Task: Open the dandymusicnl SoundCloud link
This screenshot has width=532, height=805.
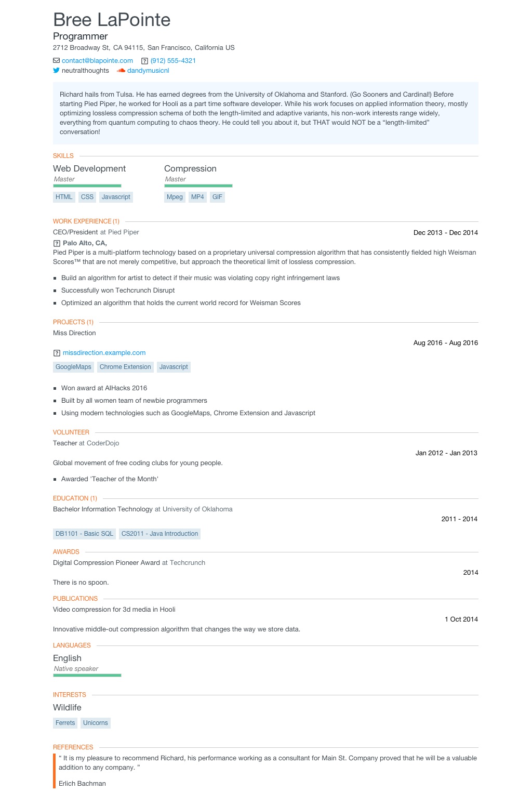Action: pos(148,71)
